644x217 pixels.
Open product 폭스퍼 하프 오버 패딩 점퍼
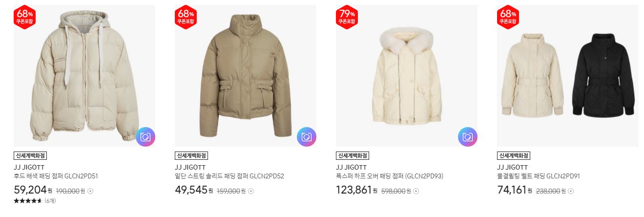(x=390, y=176)
